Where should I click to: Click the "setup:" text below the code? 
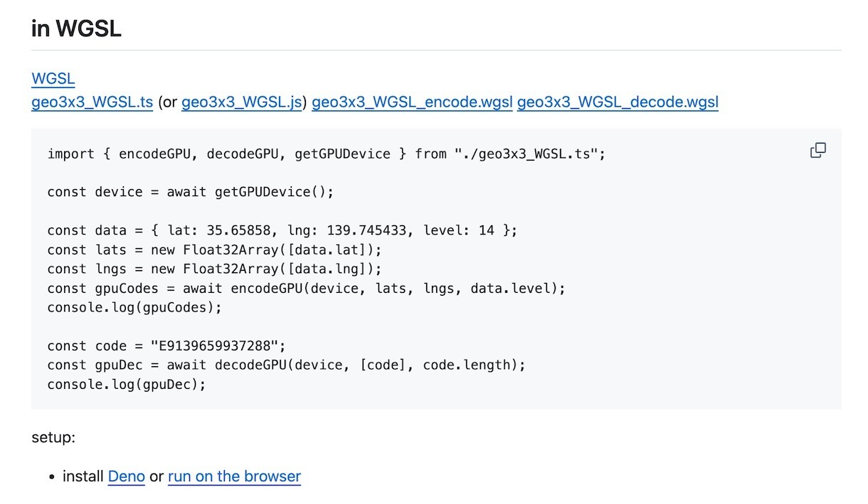(x=53, y=437)
